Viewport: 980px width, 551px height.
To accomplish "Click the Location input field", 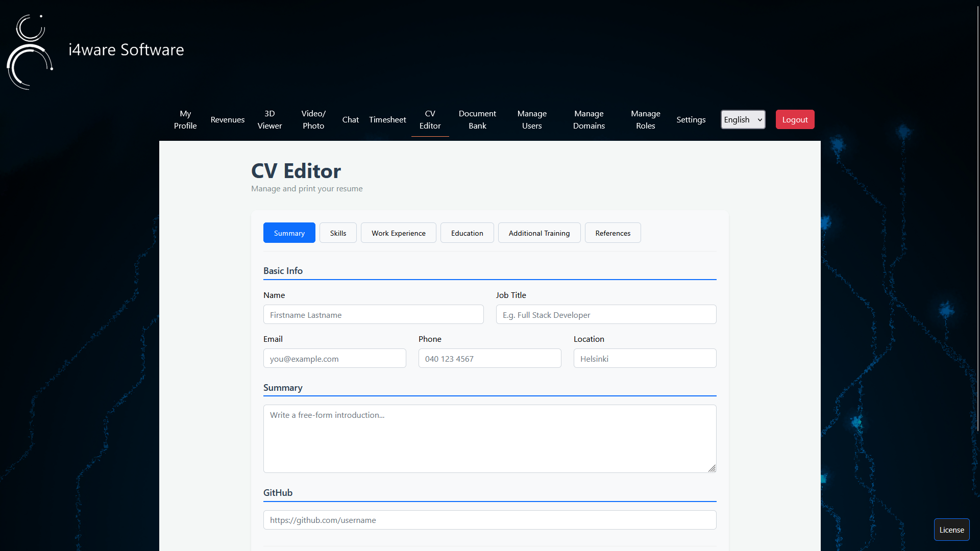I will (x=645, y=358).
